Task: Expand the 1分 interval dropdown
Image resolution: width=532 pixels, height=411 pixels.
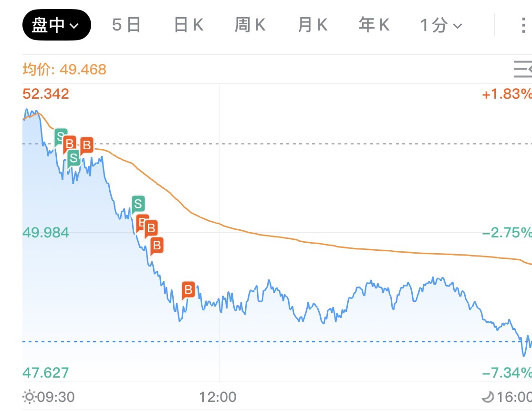Action: (441, 25)
